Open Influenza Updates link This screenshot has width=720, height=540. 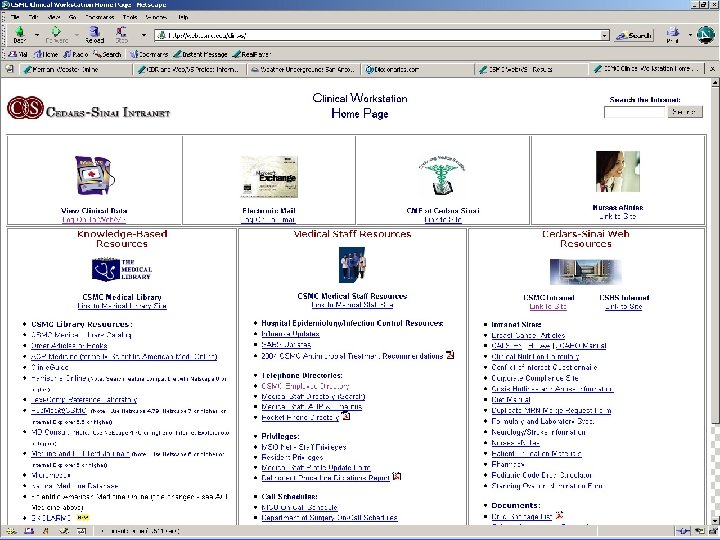click(x=290, y=334)
